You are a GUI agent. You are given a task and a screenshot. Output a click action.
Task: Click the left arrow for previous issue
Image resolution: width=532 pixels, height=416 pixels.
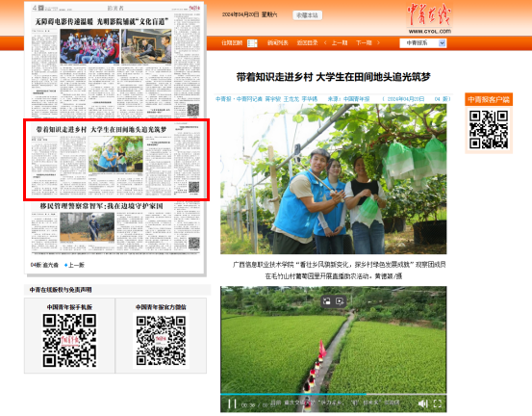[325, 42]
